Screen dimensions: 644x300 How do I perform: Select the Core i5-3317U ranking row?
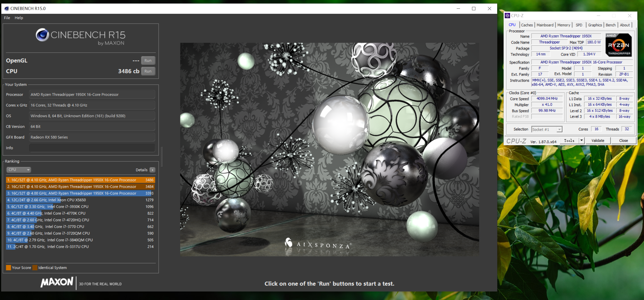81,247
